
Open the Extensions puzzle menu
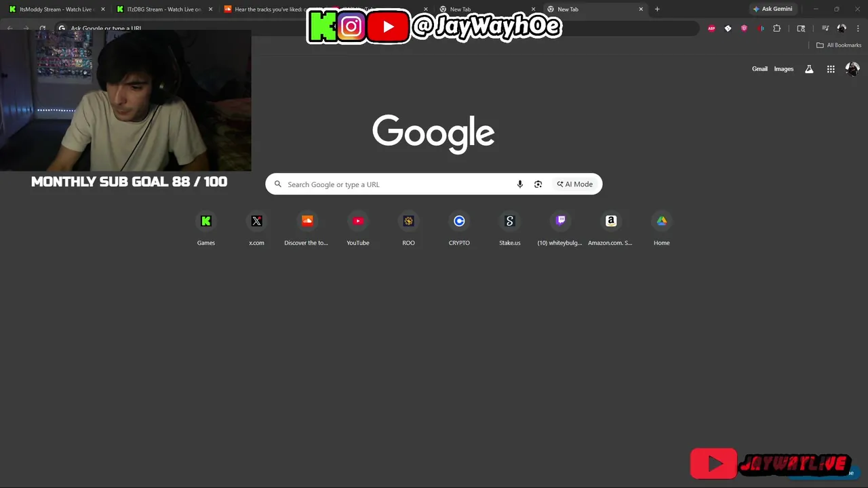pos(777,28)
